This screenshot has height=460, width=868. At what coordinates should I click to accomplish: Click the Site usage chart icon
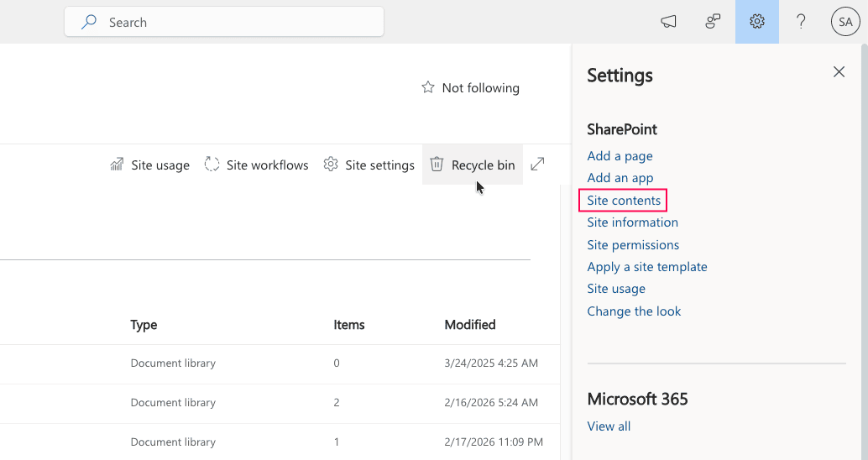tap(117, 165)
